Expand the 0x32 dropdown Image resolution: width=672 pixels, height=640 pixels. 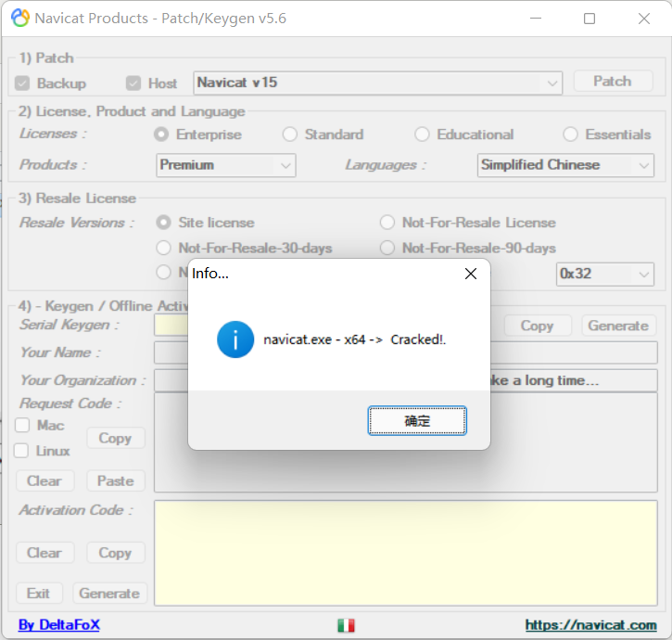point(643,275)
